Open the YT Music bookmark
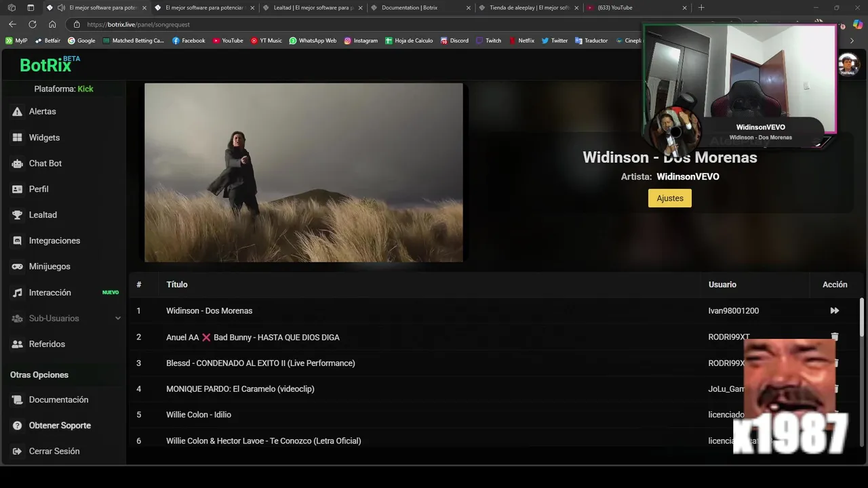Screen dimensions: 868x488 (x=266, y=41)
